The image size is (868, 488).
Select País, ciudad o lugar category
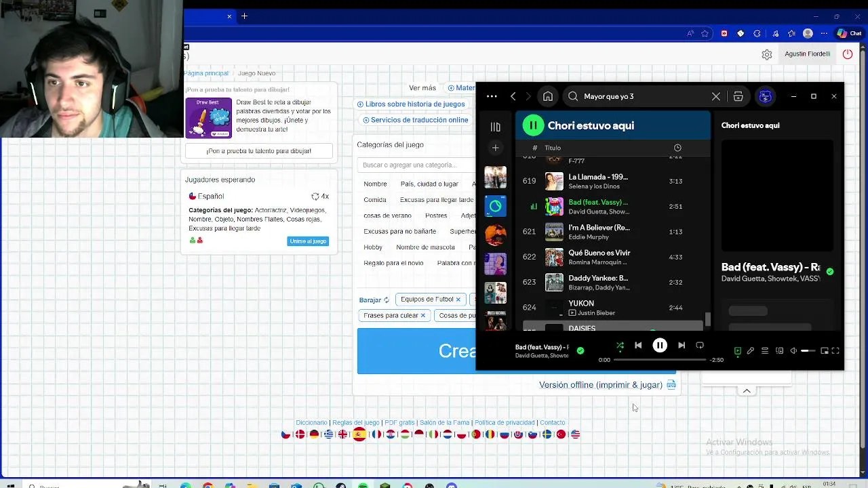click(x=429, y=184)
